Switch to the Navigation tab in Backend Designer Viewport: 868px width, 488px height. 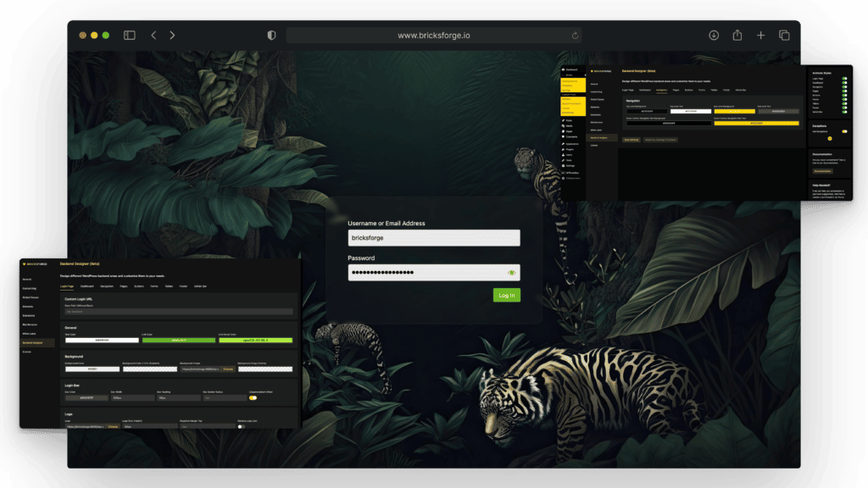click(x=663, y=91)
